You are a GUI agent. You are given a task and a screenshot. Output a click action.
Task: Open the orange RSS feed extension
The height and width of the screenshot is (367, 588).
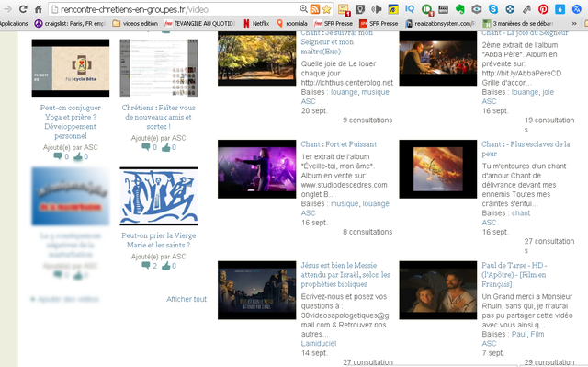click(x=315, y=9)
